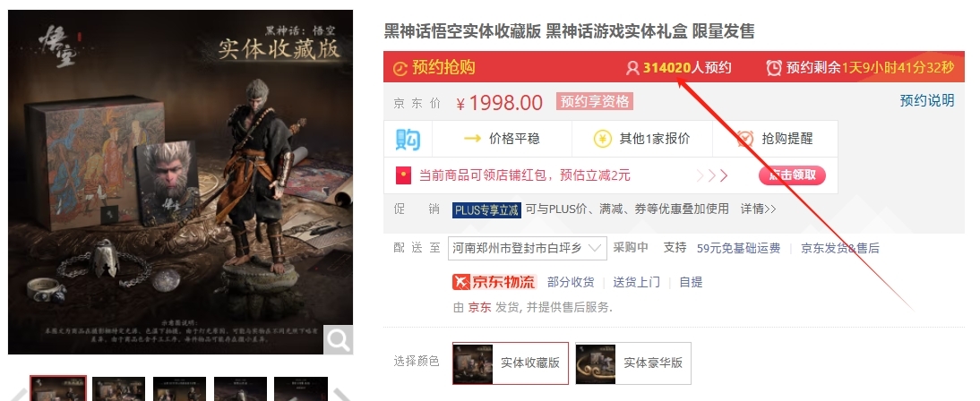This screenshot has width=980, height=401.
Task: Click the 京东物流 logistics logo
Action: (494, 282)
